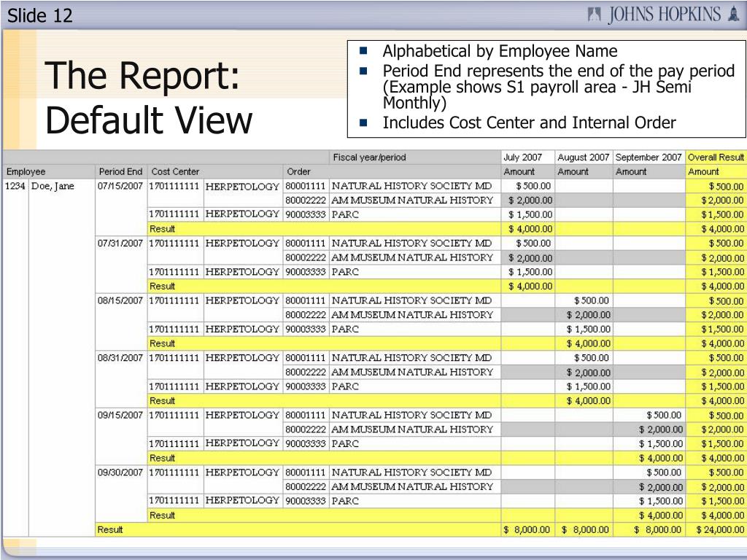Select order '90003333' in 09/30/2007 group
Image resolution: width=747 pixels, height=560 pixels.
tap(306, 500)
